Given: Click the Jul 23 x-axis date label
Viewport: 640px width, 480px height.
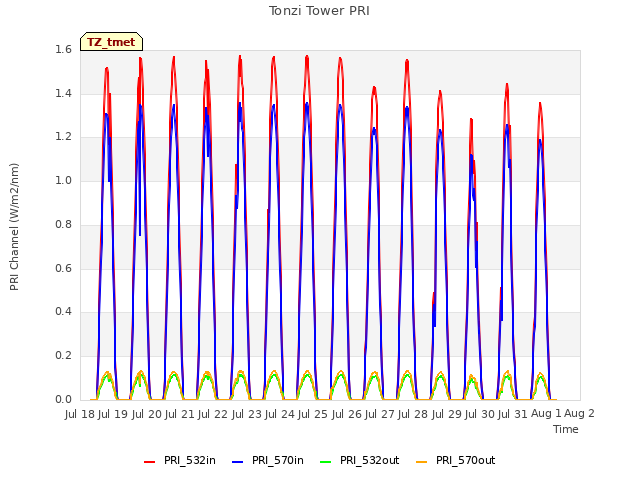Looking at the screenshot, I should coord(247,414).
